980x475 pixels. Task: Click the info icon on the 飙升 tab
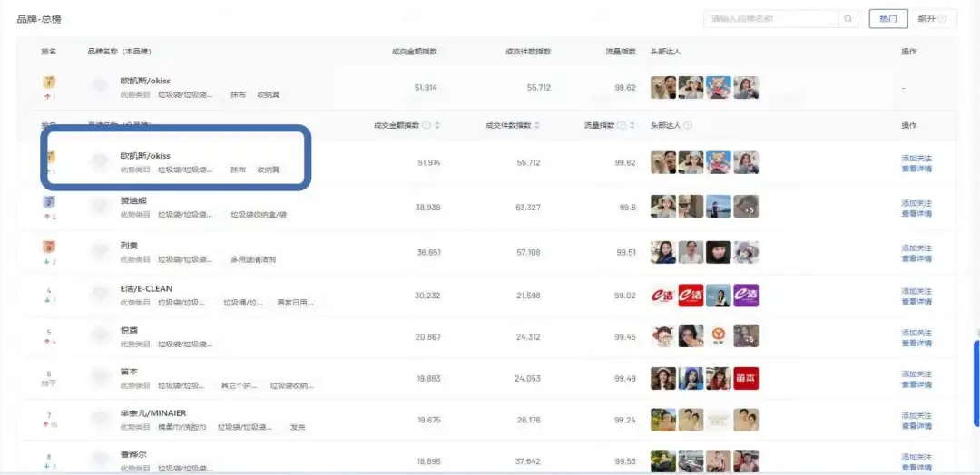click(x=942, y=19)
